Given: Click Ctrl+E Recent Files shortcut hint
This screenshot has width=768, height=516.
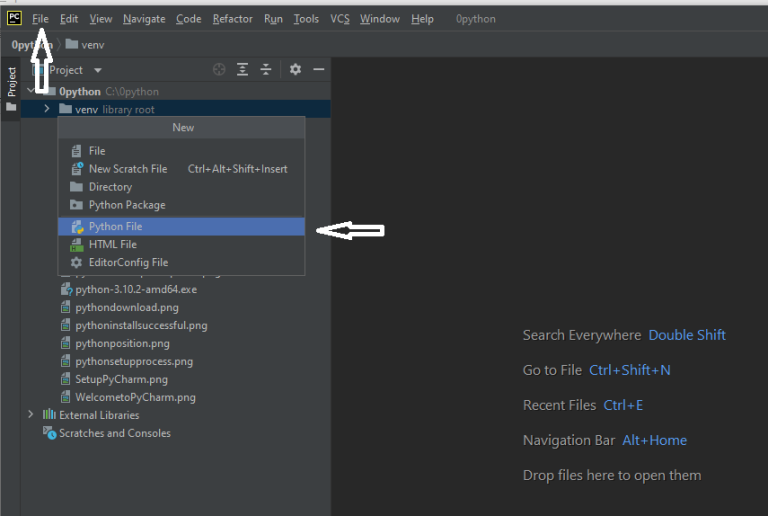Looking at the screenshot, I should pyautogui.click(x=623, y=405).
